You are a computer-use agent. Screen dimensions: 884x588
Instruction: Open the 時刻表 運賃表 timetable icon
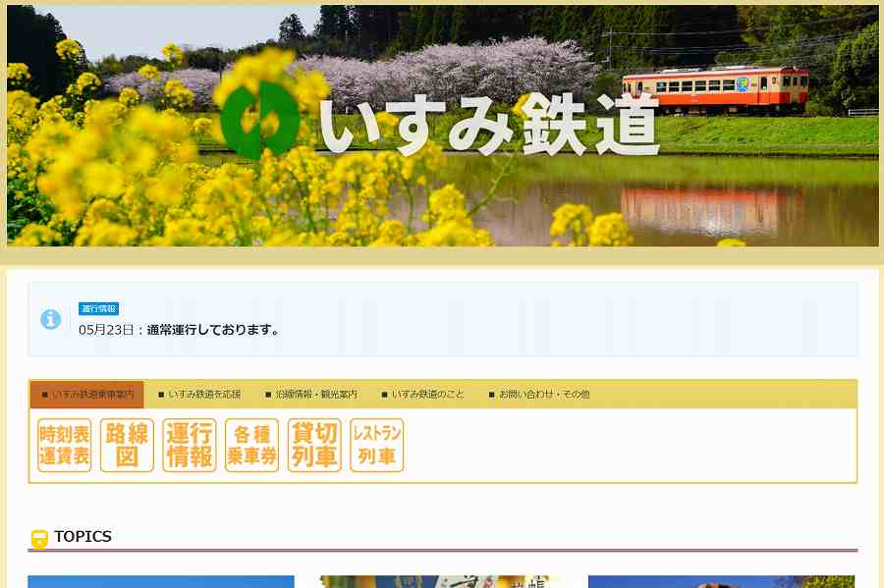[64, 445]
